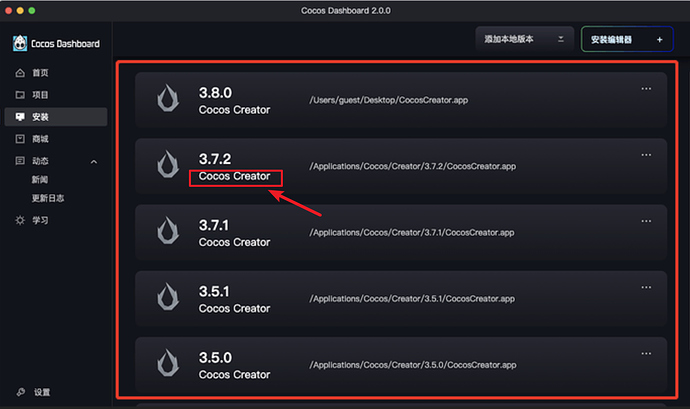Click the 安装编辑器 install editor button

point(627,39)
